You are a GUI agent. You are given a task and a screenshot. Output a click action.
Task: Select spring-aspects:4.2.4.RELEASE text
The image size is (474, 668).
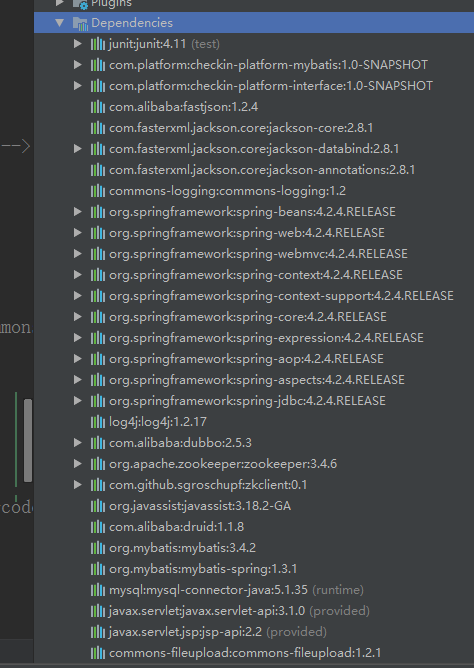click(x=257, y=380)
